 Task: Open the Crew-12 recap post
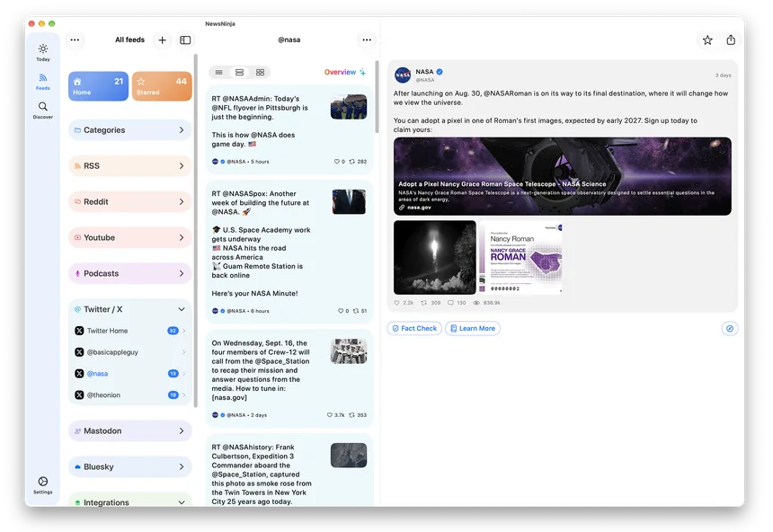[289, 378]
